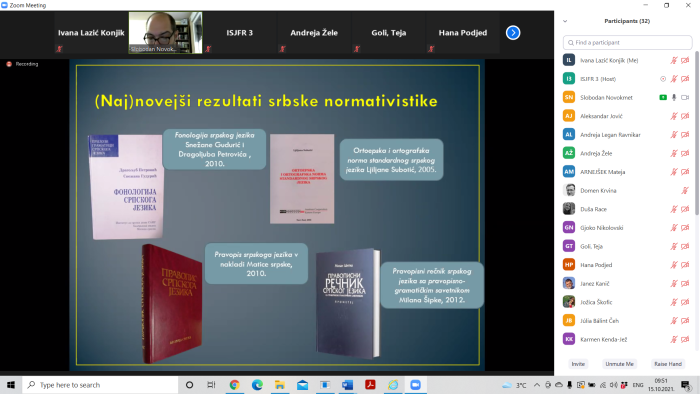Show hidden system tray icons chevron
Screen dimensions: 700x394
tap(537, 385)
